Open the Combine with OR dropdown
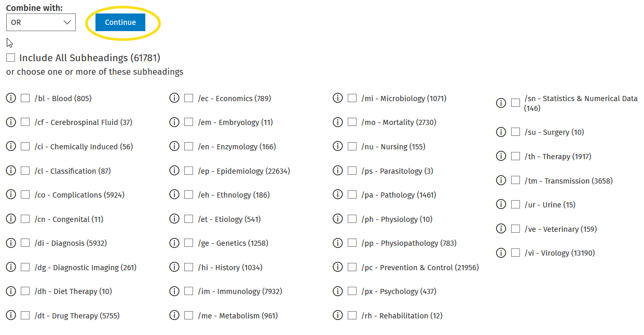This screenshot has height=335, width=644. click(41, 22)
